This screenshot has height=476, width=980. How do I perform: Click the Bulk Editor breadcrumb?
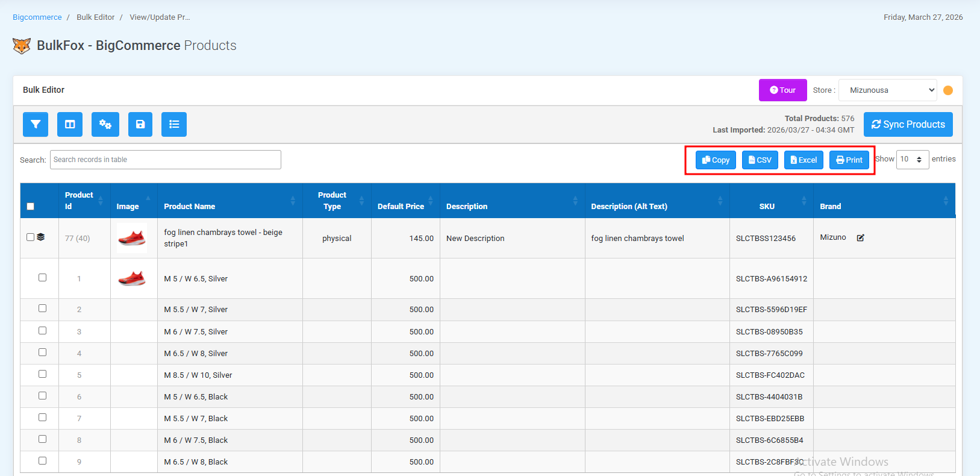point(95,17)
